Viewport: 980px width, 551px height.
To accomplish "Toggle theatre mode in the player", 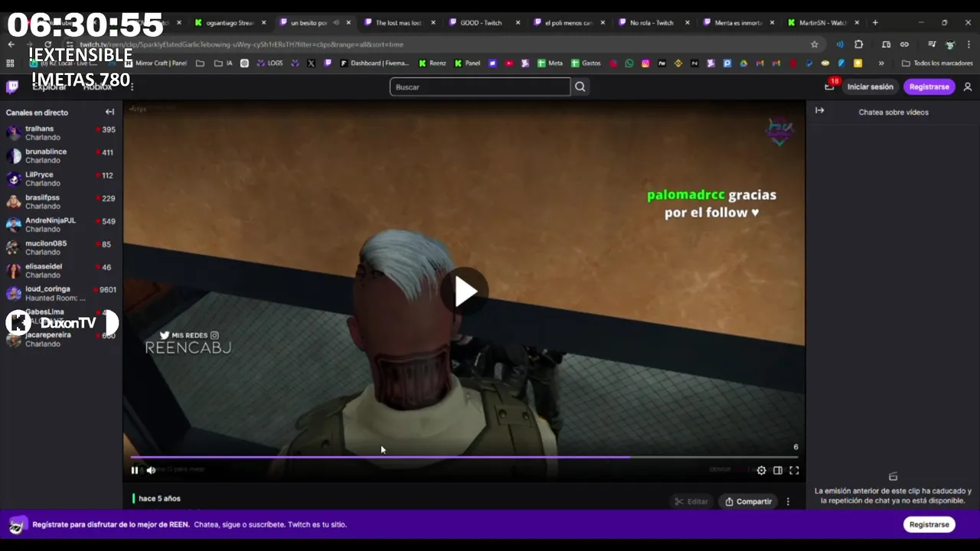I will 778,471.
